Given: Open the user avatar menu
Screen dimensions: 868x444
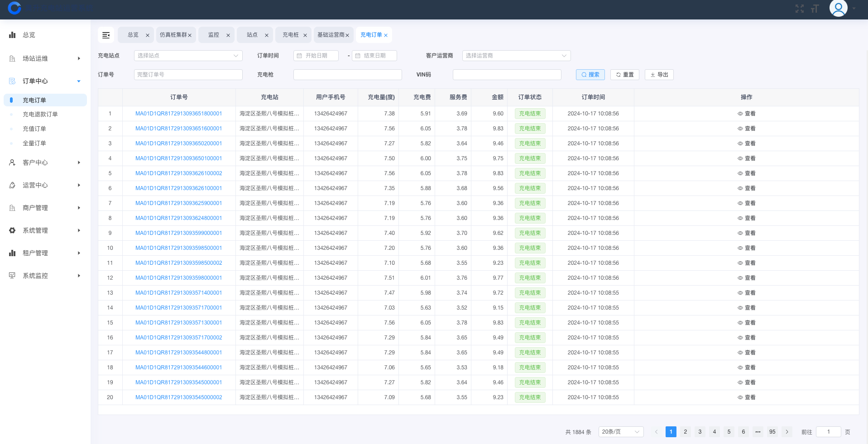Looking at the screenshot, I should [x=838, y=8].
